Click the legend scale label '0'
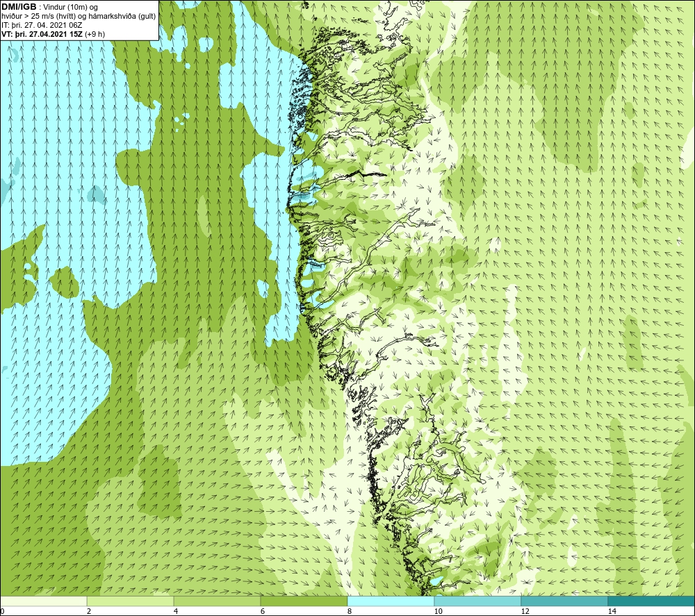Screen dimensions: 695x616 3,611
